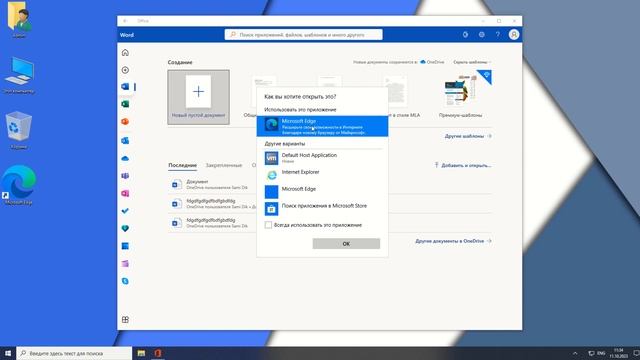This screenshot has height=360, width=640.
Task: Select Microsoft Edge desktop shortcut
Action: (18, 185)
